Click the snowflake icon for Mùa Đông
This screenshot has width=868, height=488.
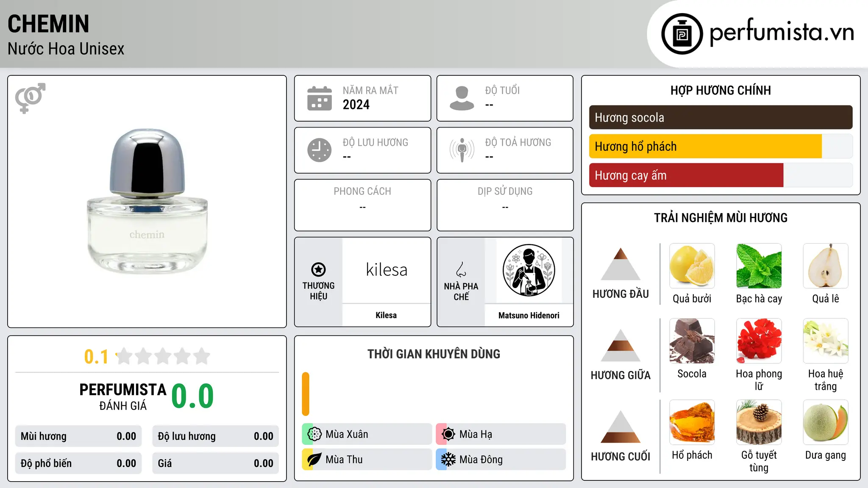click(x=448, y=460)
